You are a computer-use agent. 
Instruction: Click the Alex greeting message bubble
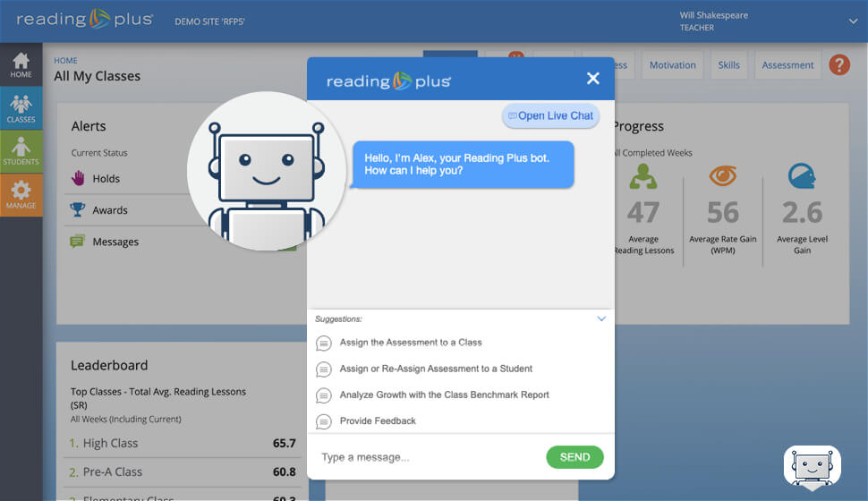pos(463,165)
